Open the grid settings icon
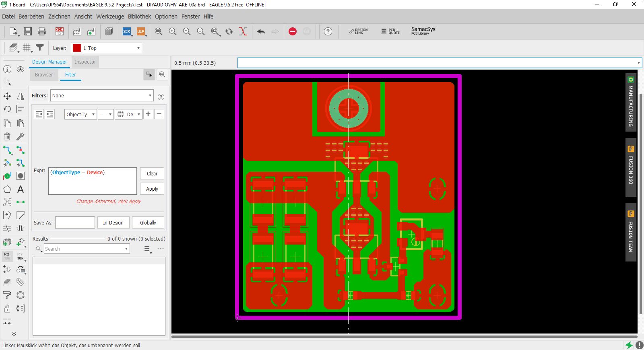This screenshot has width=644, height=350. coord(27,48)
